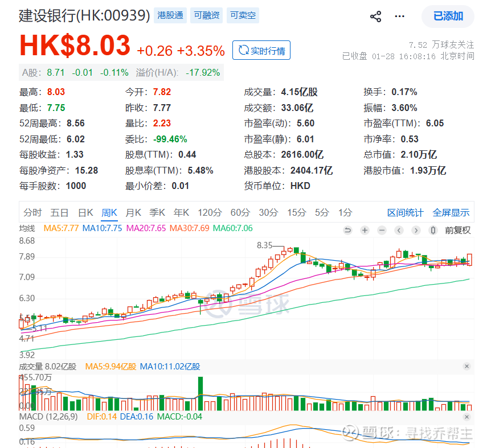
Task: Open the three-dot more options menu
Action: (x=399, y=16)
